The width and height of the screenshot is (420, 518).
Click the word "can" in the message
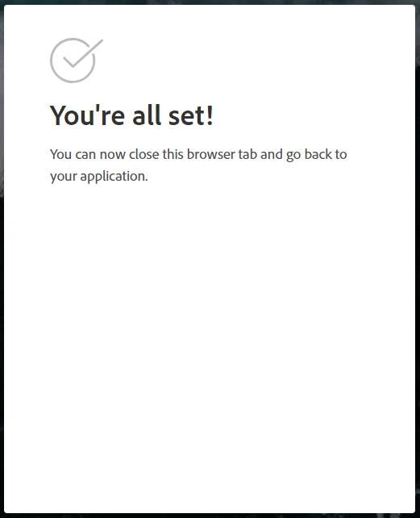pyautogui.click(x=85, y=155)
